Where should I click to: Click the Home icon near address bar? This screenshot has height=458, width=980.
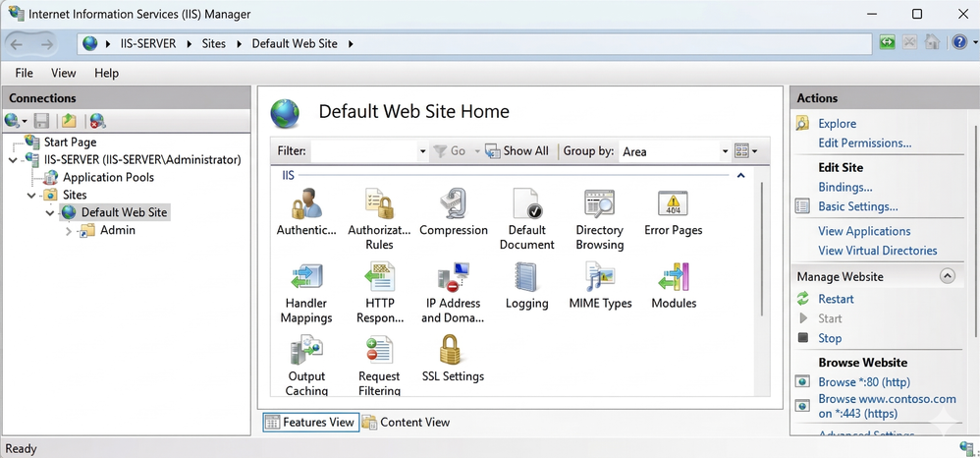(x=933, y=42)
